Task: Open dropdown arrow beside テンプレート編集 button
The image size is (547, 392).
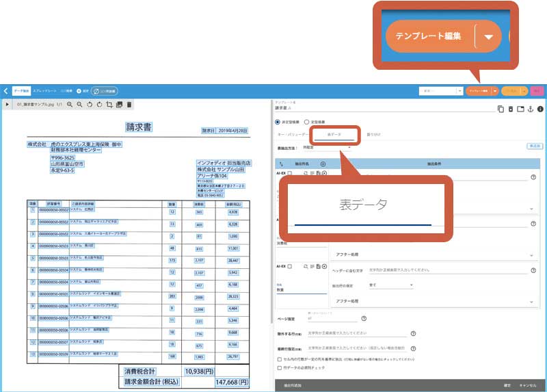Action: pyautogui.click(x=495, y=91)
